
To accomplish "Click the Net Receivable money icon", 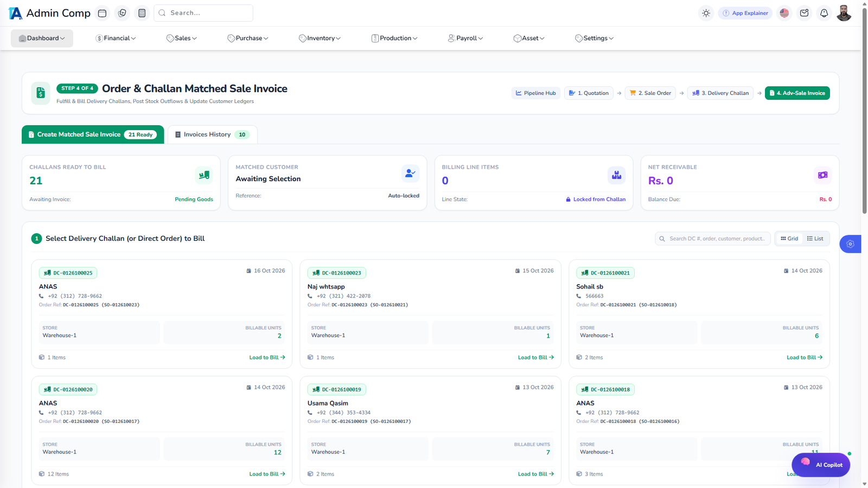I will pos(822,175).
